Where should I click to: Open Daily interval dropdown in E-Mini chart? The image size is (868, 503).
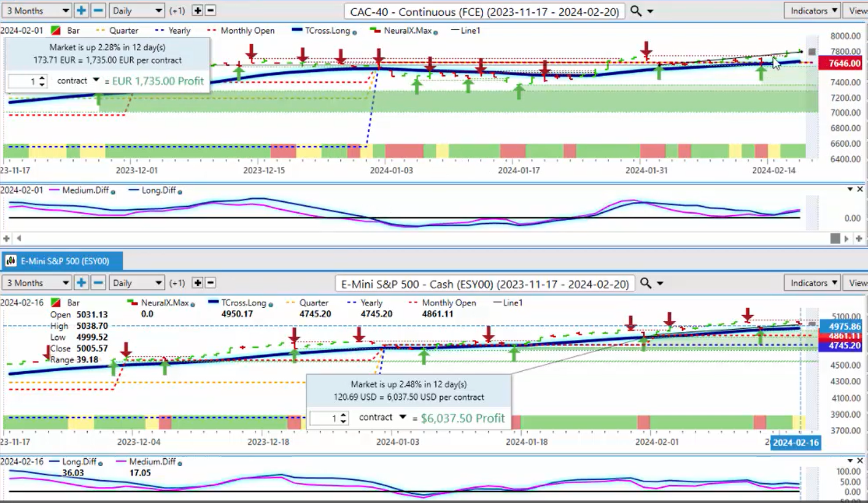[137, 283]
